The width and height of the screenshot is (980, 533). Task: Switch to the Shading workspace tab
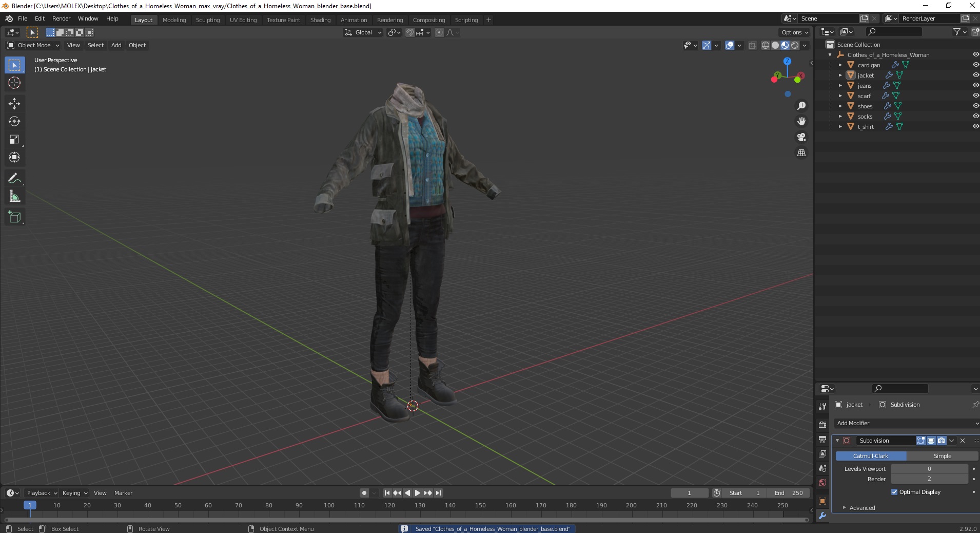click(x=320, y=20)
